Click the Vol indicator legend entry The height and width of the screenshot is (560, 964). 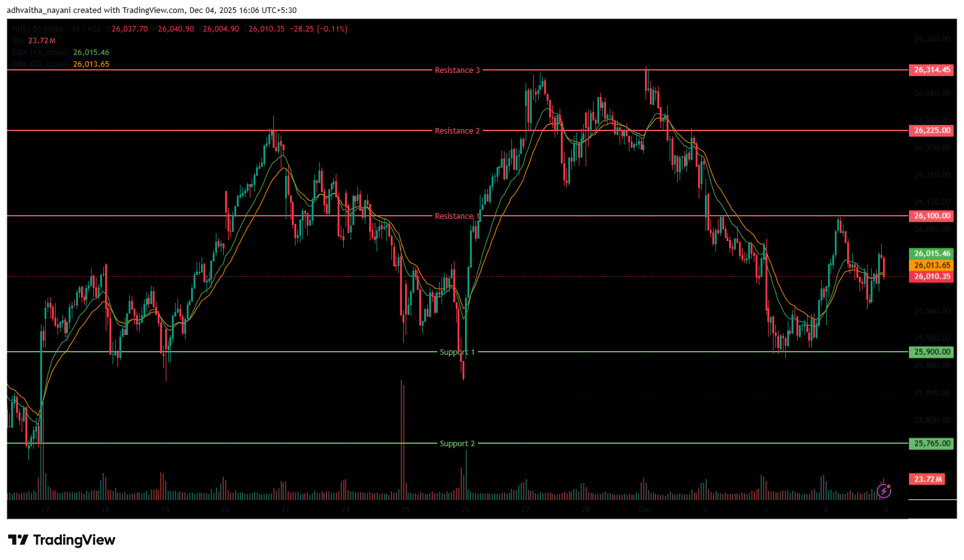pos(18,41)
